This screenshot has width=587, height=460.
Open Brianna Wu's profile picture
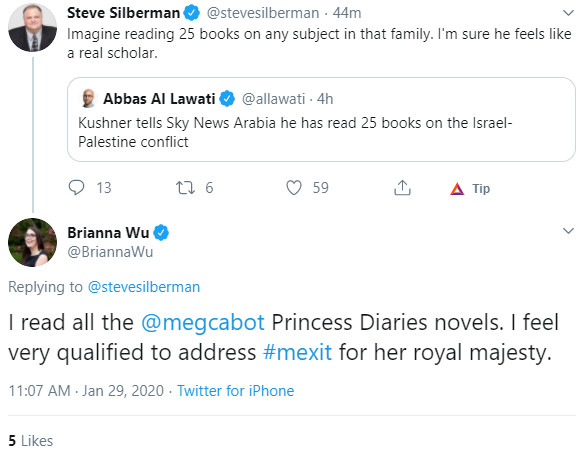click(x=33, y=243)
